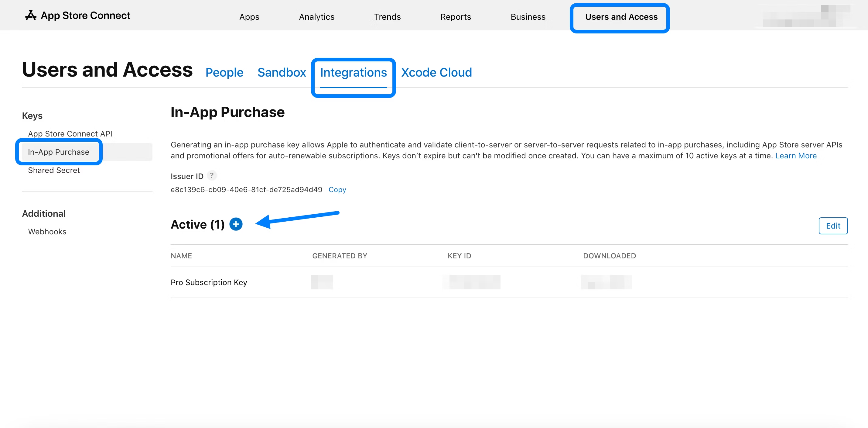The width and height of the screenshot is (868, 428).
Task: Open Shared Secret in the sidebar
Action: point(54,170)
